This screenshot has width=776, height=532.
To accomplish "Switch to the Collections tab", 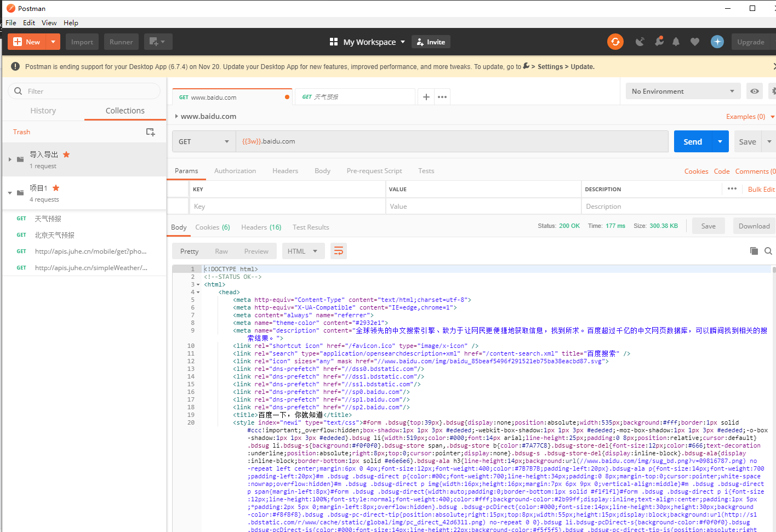I will [125, 111].
